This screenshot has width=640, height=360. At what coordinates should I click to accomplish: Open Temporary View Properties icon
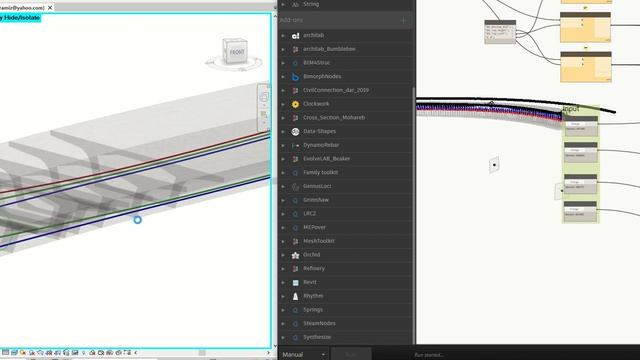[x=101, y=352]
